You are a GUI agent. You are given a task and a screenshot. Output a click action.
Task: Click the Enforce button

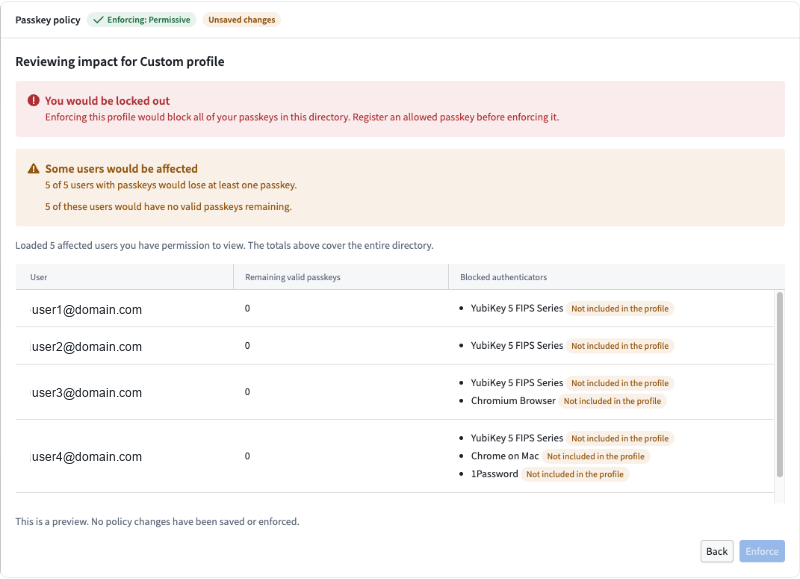(x=762, y=551)
